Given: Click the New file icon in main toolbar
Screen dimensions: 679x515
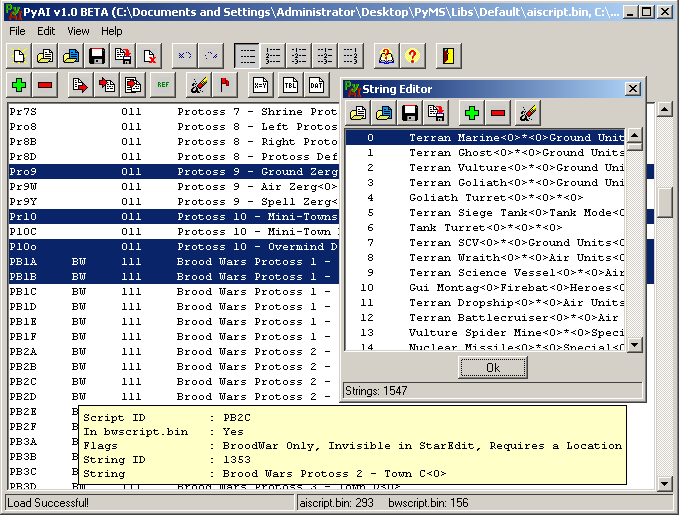Looking at the screenshot, I should [19, 56].
